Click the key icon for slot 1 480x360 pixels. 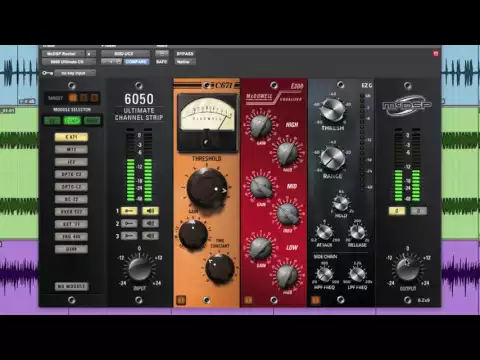pos(129,211)
